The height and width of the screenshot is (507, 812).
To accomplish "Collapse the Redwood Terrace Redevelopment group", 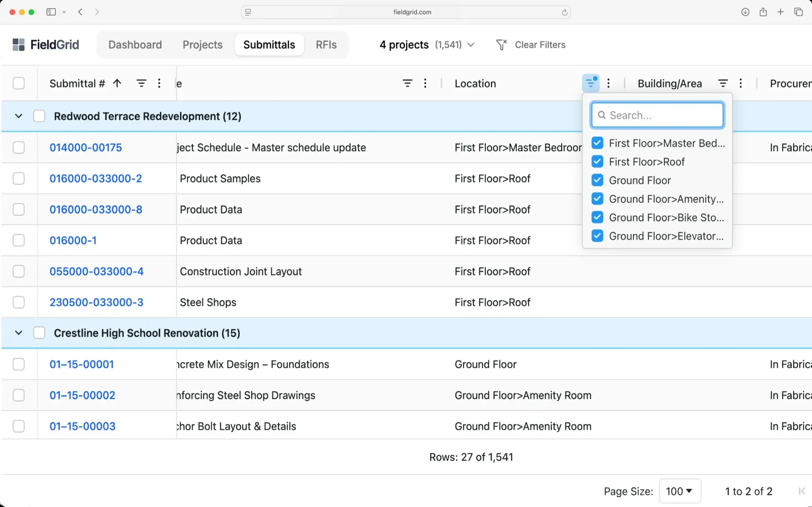I will tap(18, 116).
